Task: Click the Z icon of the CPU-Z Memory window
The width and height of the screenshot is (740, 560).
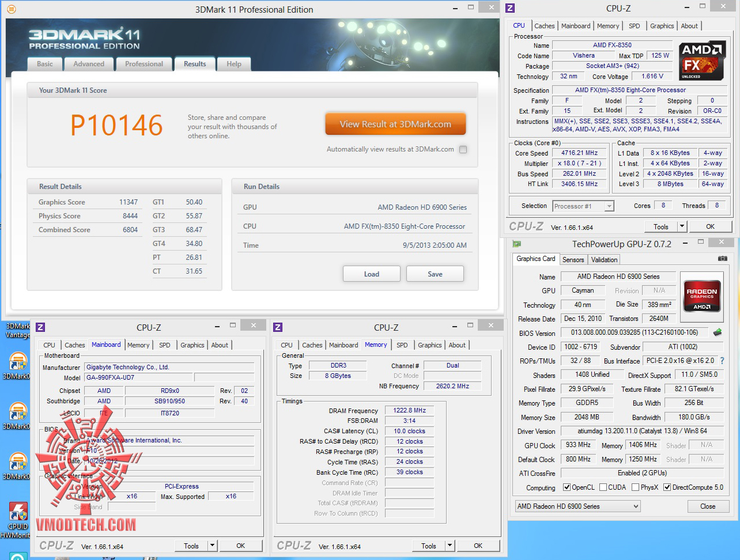Action: (278, 327)
